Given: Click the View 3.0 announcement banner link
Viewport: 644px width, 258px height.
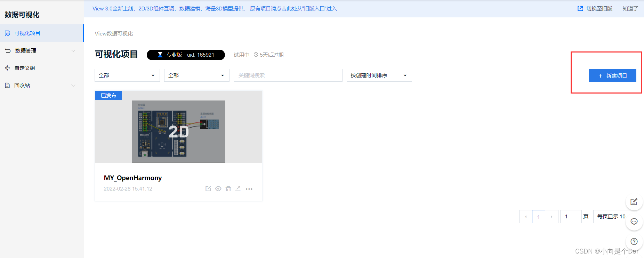Looking at the screenshot, I should point(215,9).
